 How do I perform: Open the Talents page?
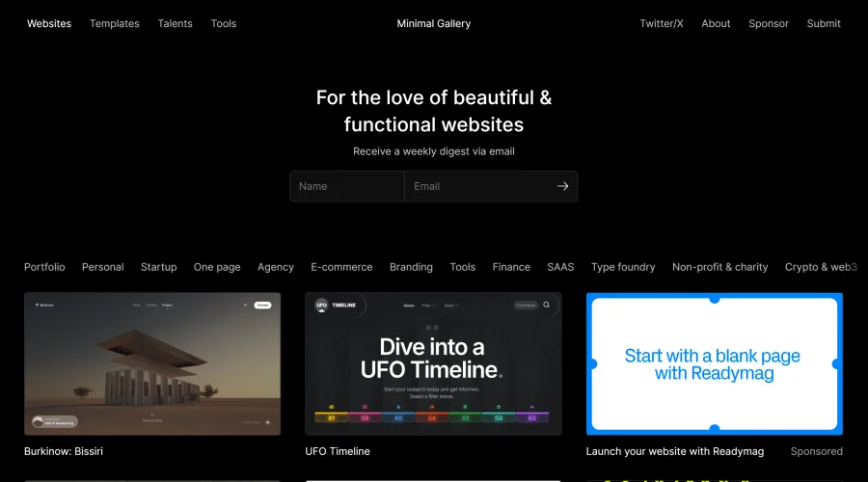[x=175, y=24]
